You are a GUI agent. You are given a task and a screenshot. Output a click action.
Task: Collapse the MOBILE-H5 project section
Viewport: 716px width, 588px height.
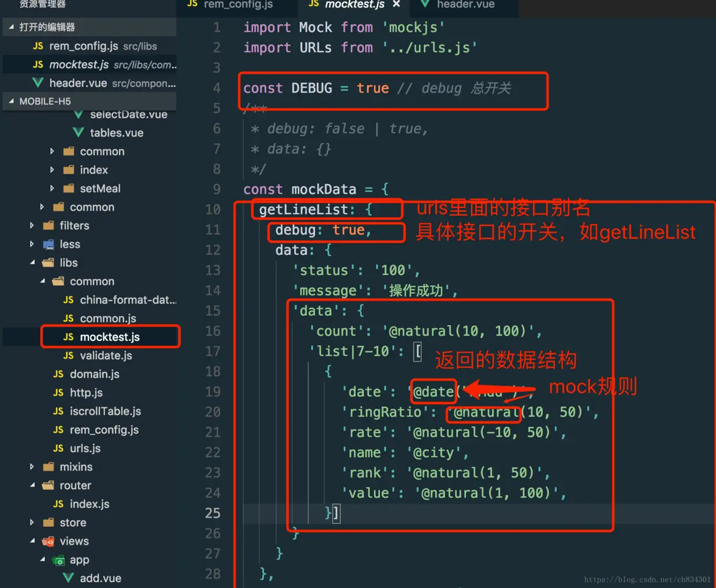(11, 101)
